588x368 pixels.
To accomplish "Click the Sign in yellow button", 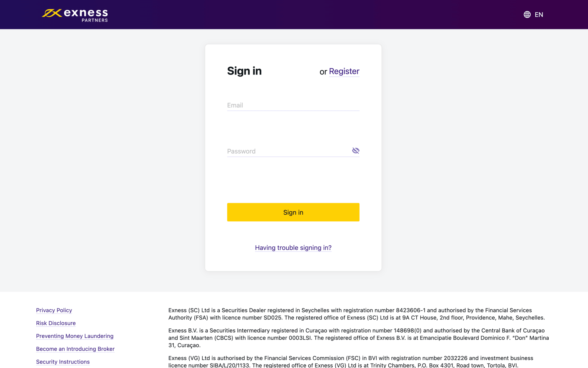I will pos(293,212).
